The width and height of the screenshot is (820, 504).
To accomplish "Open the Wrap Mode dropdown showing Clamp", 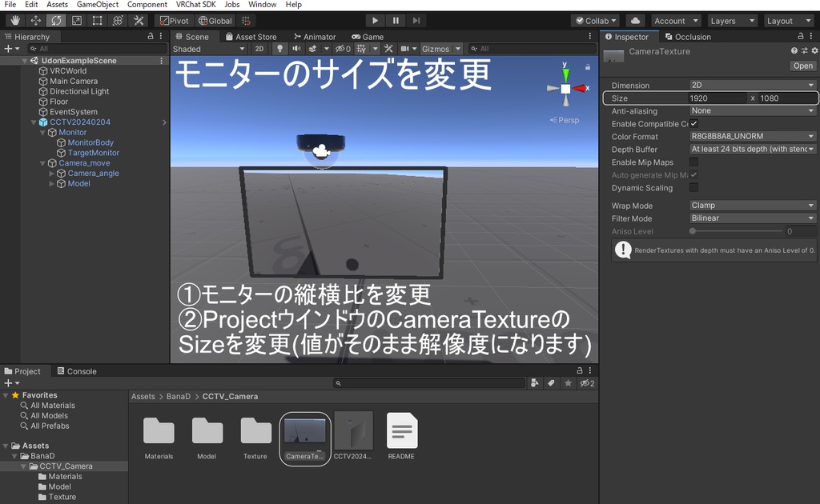I will point(751,205).
